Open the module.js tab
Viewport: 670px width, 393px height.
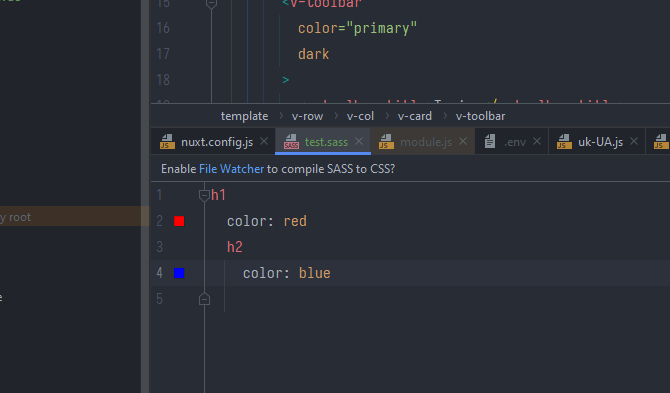[423, 142]
